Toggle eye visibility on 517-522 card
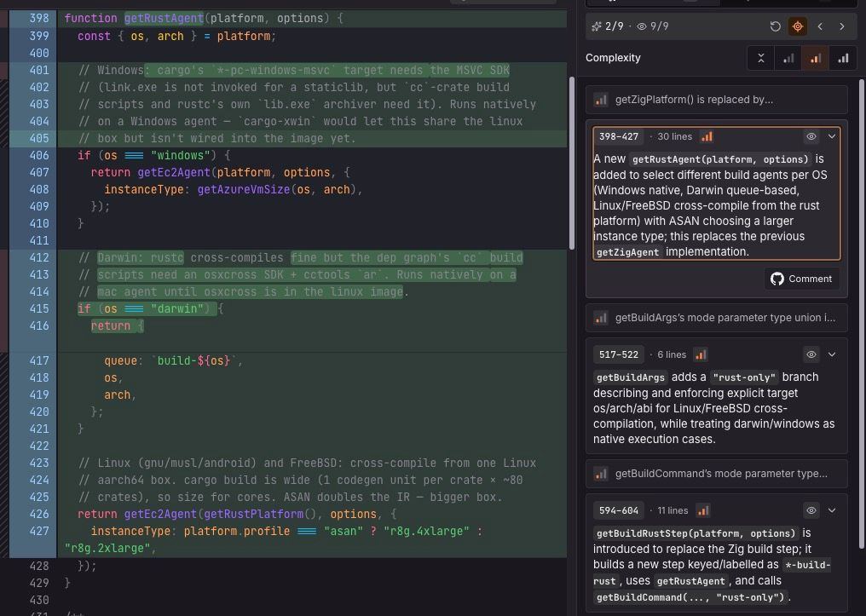 811,354
